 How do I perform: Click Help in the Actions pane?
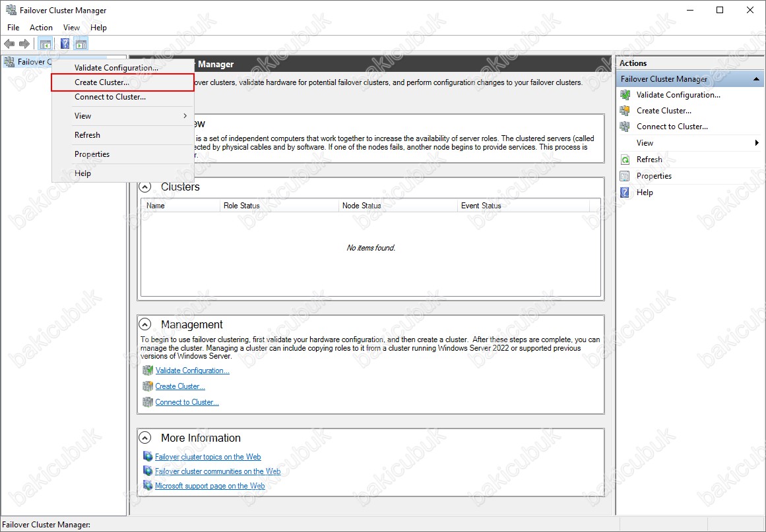(645, 192)
